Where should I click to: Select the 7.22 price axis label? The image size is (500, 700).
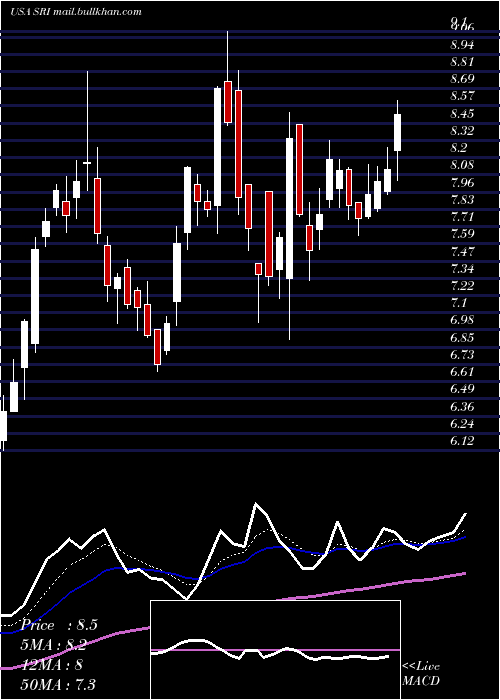pyautogui.click(x=462, y=286)
